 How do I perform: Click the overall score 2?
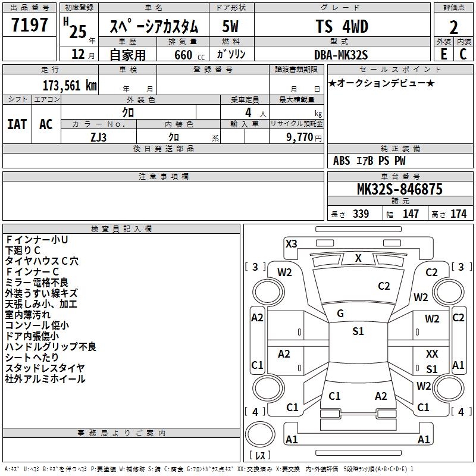(x=453, y=27)
